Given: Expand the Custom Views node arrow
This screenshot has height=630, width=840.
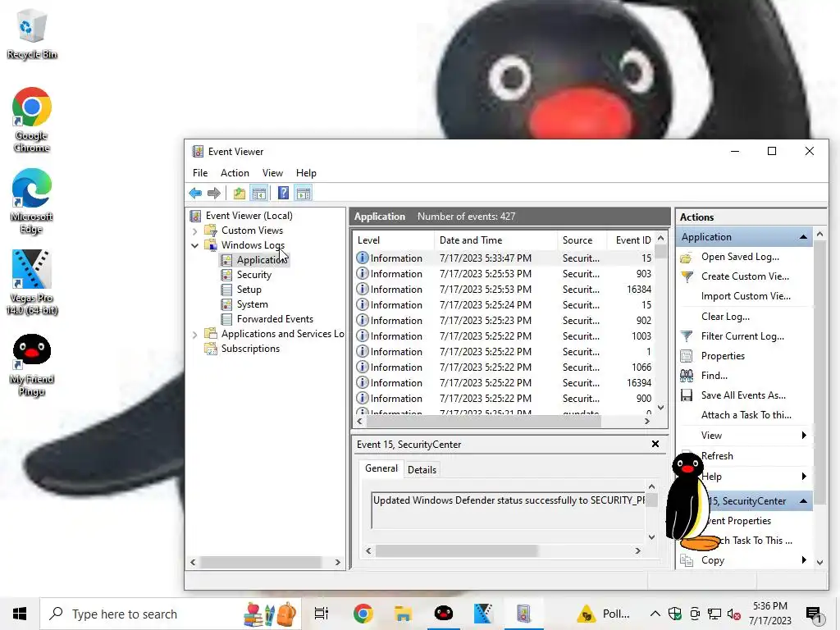Looking at the screenshot, I should [x=195, y=231].
